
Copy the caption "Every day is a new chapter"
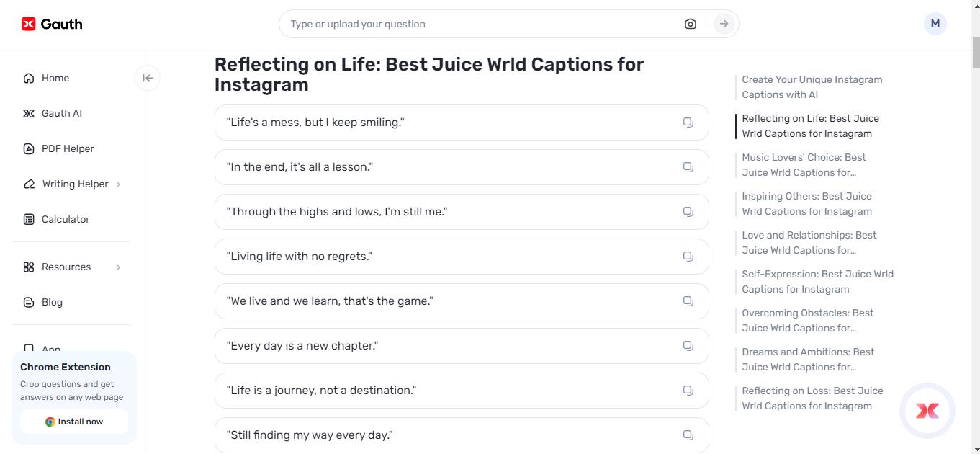688,345
